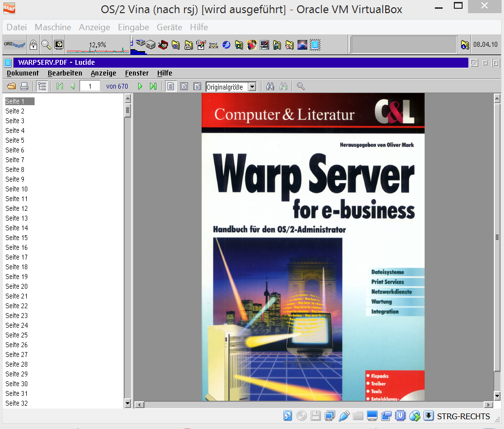The width and height of the screenshot is (504, 429).
Task: Click document horizontal scrollbar left arrow
Action: pyautogui.click(x=139, y=405)
